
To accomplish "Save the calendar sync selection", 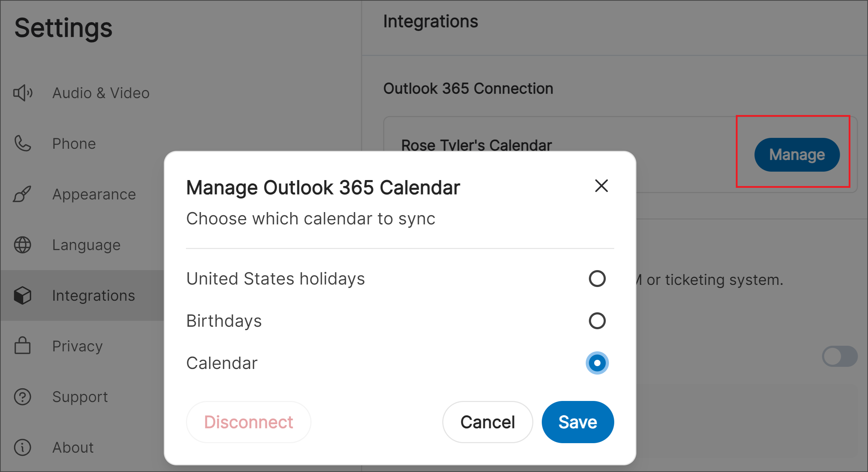I will [x=577, y=422].
